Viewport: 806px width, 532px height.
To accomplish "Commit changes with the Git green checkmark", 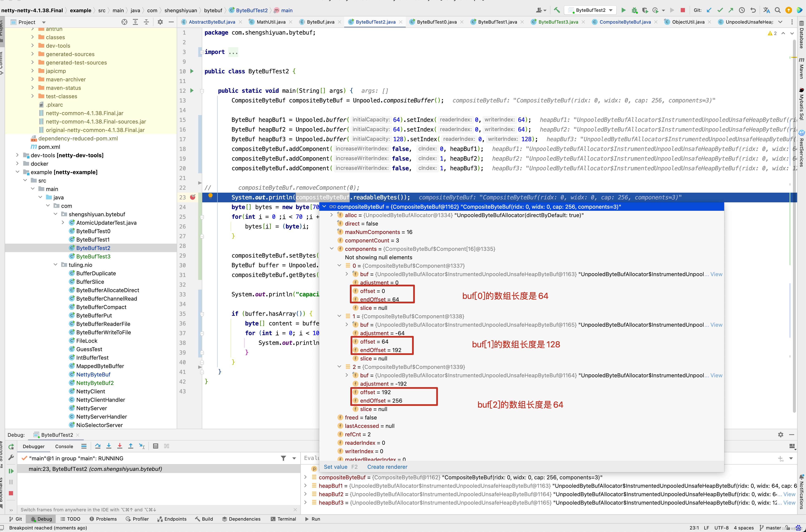I will click(720, 10).
